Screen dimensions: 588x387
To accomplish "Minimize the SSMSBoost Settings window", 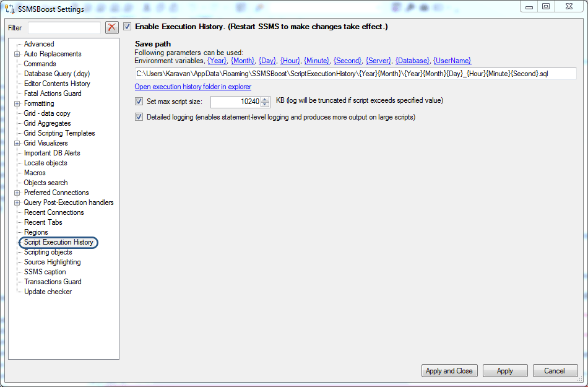I will (529, 6).
